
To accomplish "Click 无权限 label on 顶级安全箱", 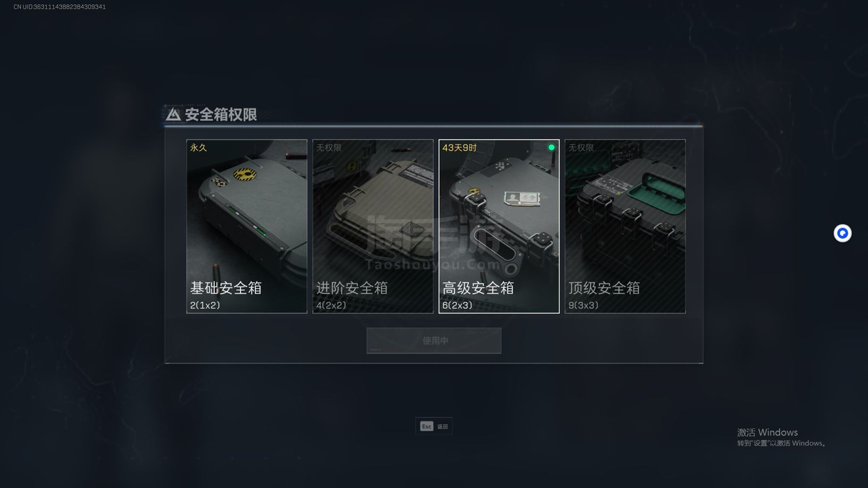I will 581,148.
